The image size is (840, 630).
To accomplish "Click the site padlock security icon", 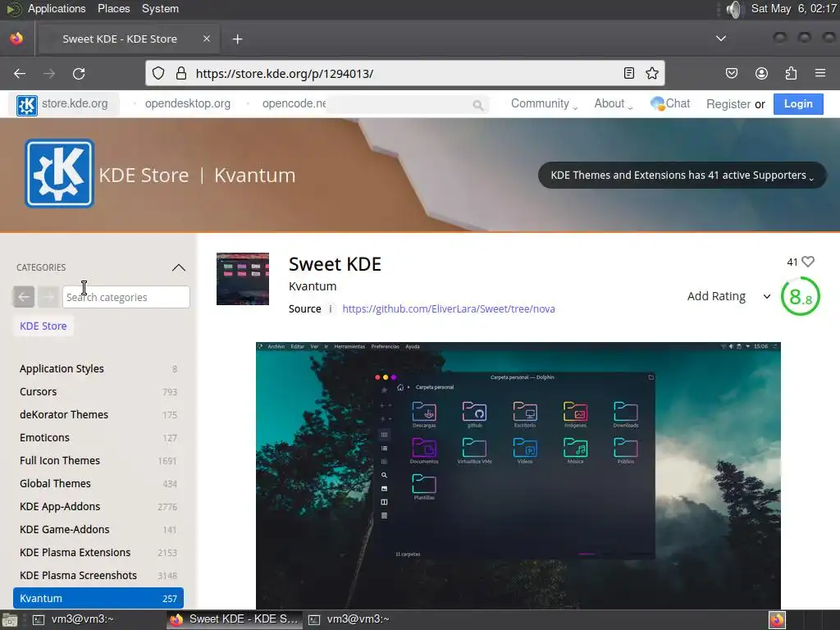I will [x=181, y=73].
